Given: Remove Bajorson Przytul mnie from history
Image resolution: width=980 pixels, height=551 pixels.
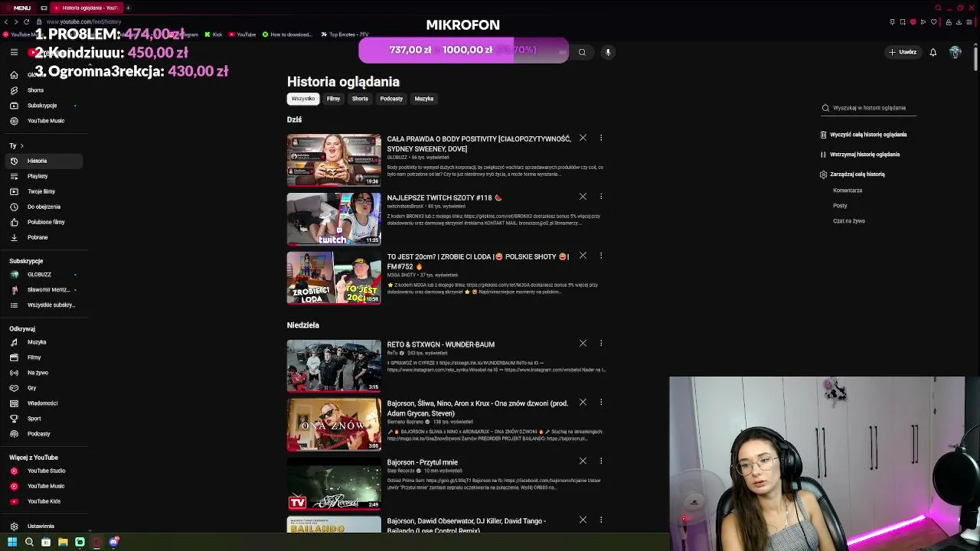Looking at the screenshot, I should click(x=583, y=461).
